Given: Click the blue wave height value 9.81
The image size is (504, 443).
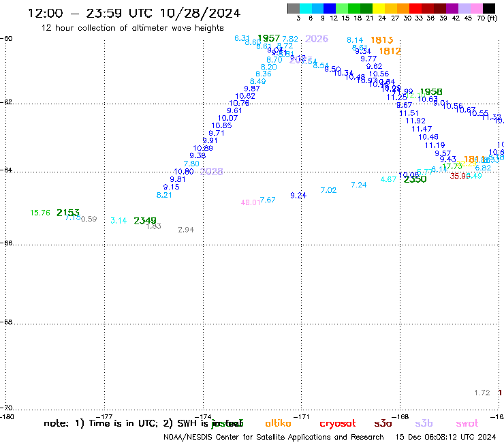Looking at the screenshot, I should 178,179.
